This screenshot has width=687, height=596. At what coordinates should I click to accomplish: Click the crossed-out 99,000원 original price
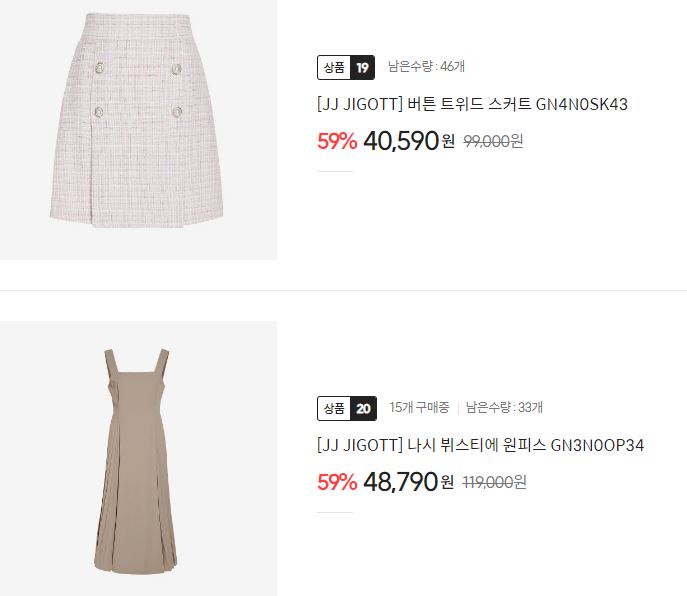click(x=493, y=141)
